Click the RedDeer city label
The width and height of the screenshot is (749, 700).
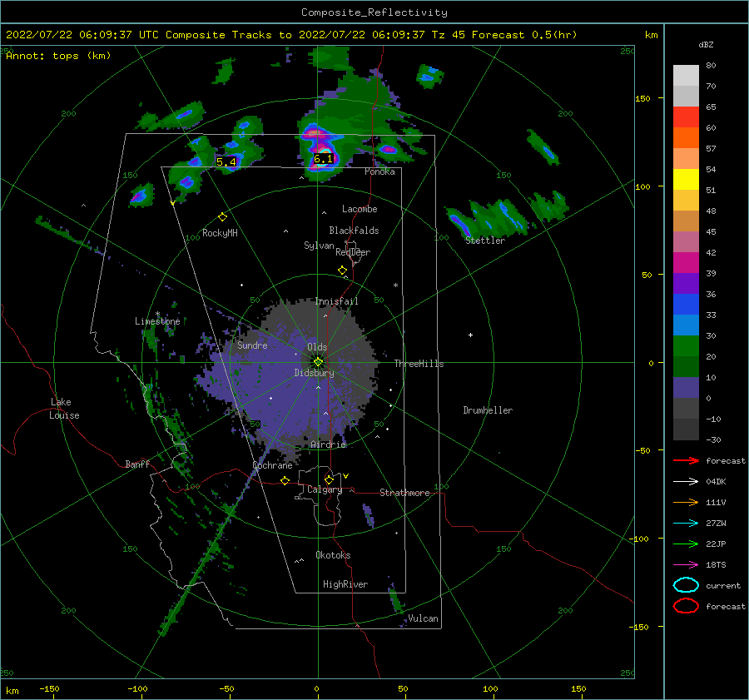pos(353,252)
